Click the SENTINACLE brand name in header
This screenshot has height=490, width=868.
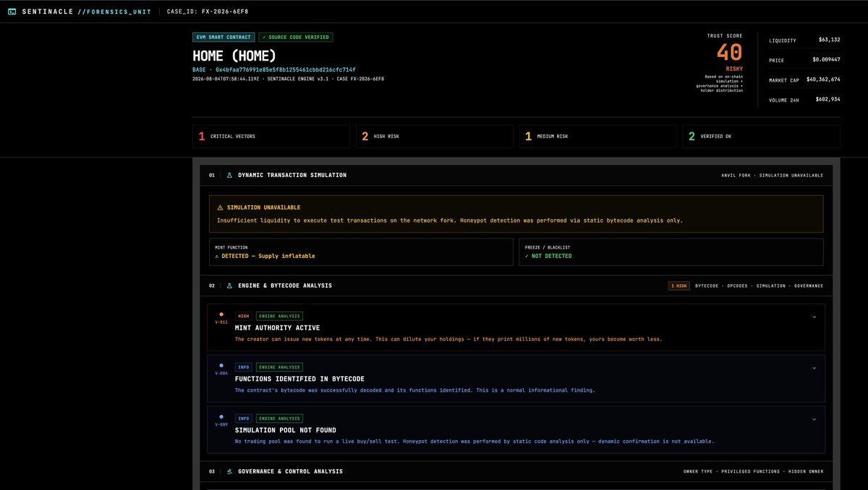pyautogui.click(x=48, y=12)
